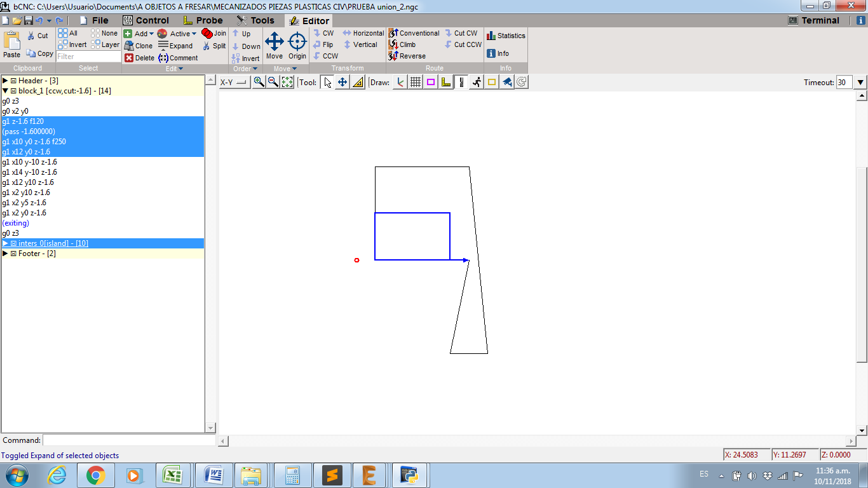Select the ruler measuring tool
Image resolution: width=868 pixels, height=488 pixels.
[358, 82]
